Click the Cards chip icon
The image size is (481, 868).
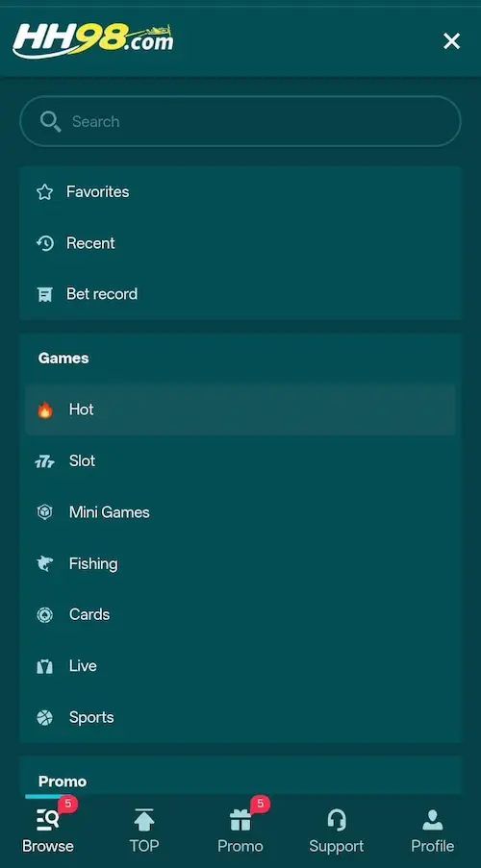(x=45, y=614)
